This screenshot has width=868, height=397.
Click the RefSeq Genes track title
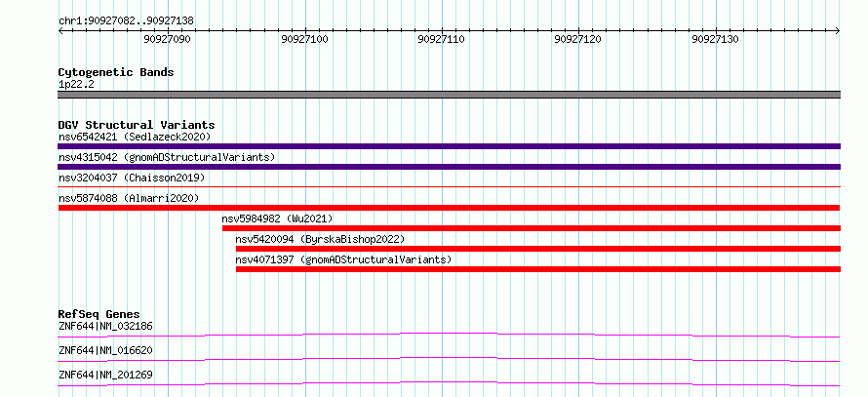tap(99, 314)
